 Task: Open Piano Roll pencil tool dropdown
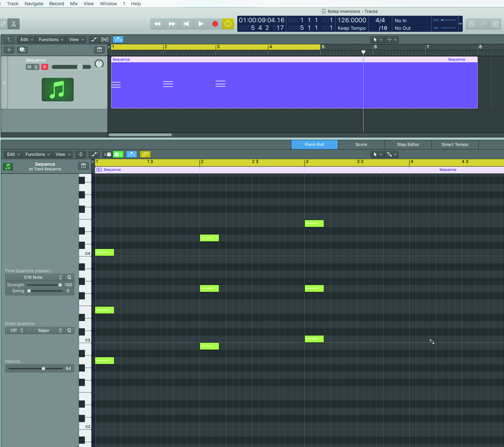click(392, 154)
